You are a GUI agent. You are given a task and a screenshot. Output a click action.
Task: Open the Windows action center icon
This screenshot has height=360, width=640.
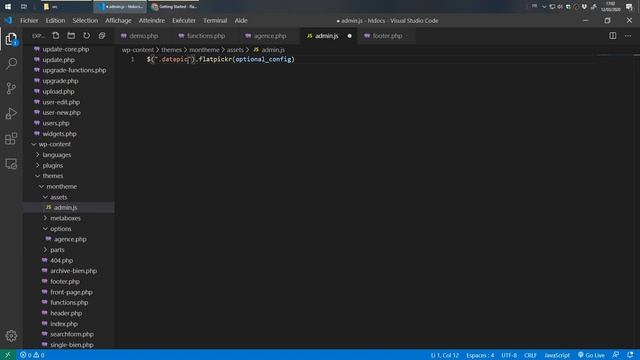629,7
